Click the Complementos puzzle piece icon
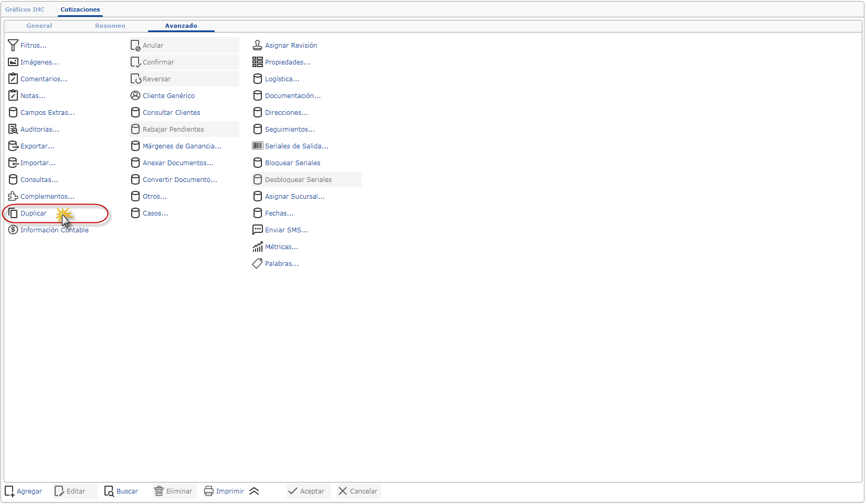Screen dimensions: 866x504 pyautogui.click(x=13, y=197)
